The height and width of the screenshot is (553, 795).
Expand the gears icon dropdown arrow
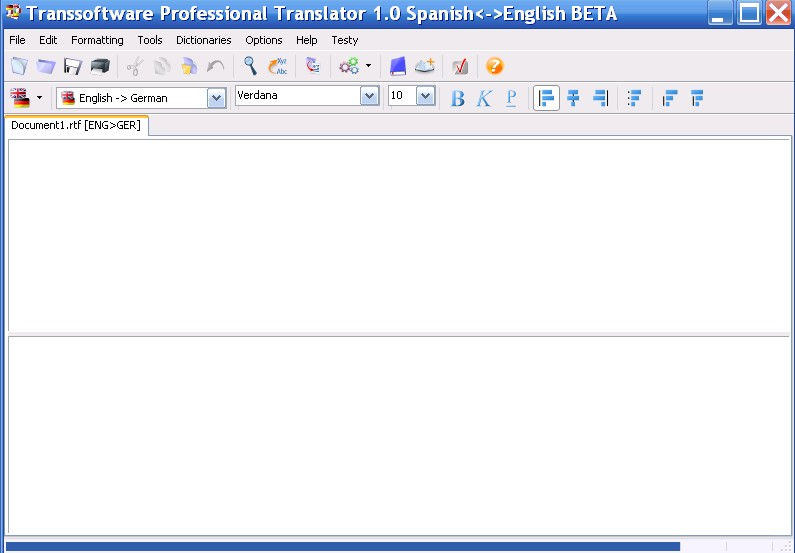click(x=369, y=65)
